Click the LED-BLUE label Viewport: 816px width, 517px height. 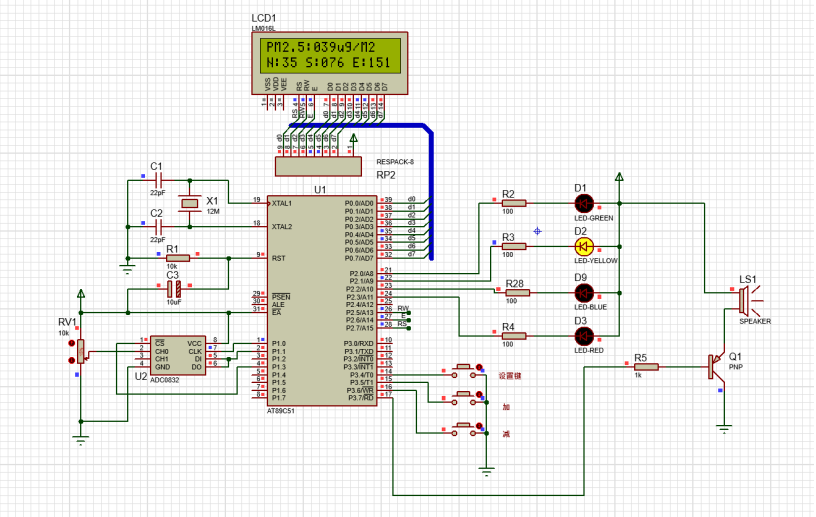[x=591, y=307]
